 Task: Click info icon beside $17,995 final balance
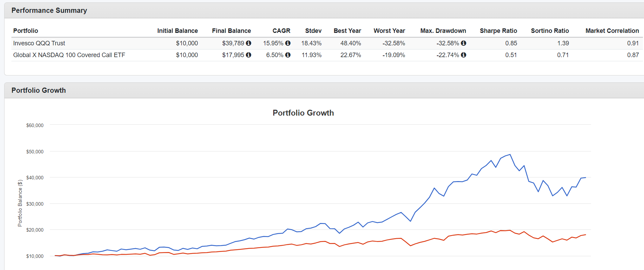[x=248, y=55]
